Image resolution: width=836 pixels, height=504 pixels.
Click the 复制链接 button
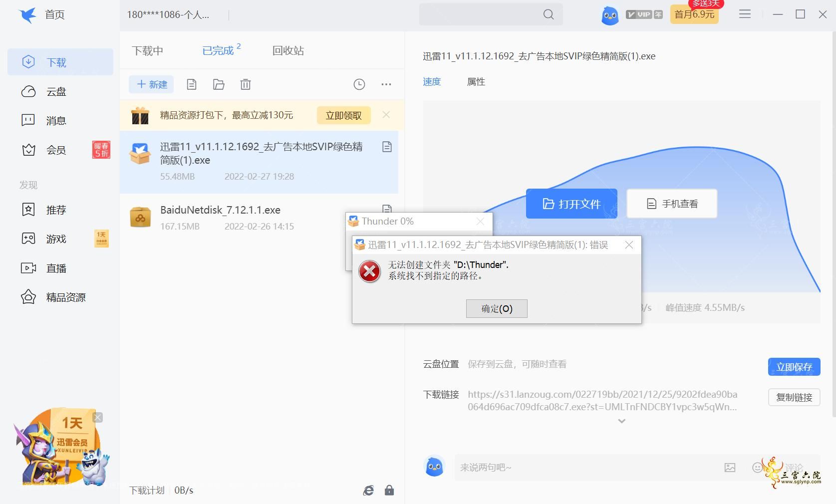pyautogui.click(x=794, y=397)
